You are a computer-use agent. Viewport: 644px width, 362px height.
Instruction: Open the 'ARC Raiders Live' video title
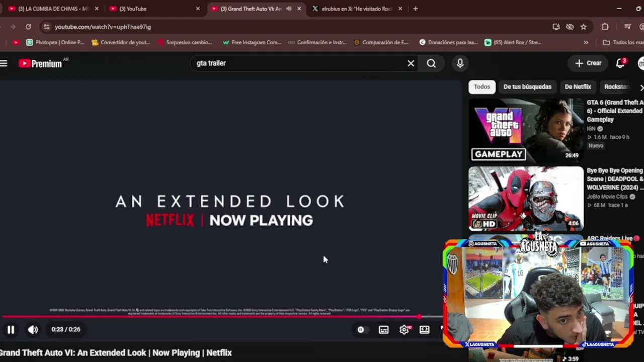609,238
